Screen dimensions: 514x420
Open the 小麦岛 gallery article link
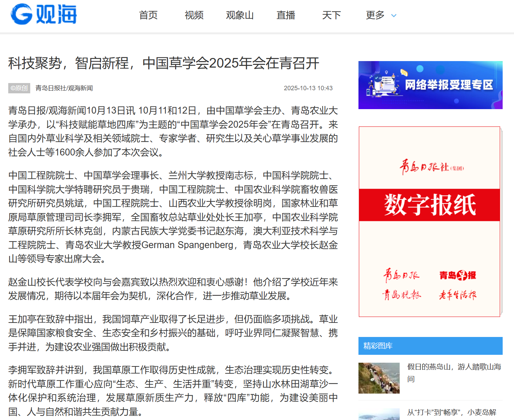point(452,412)
